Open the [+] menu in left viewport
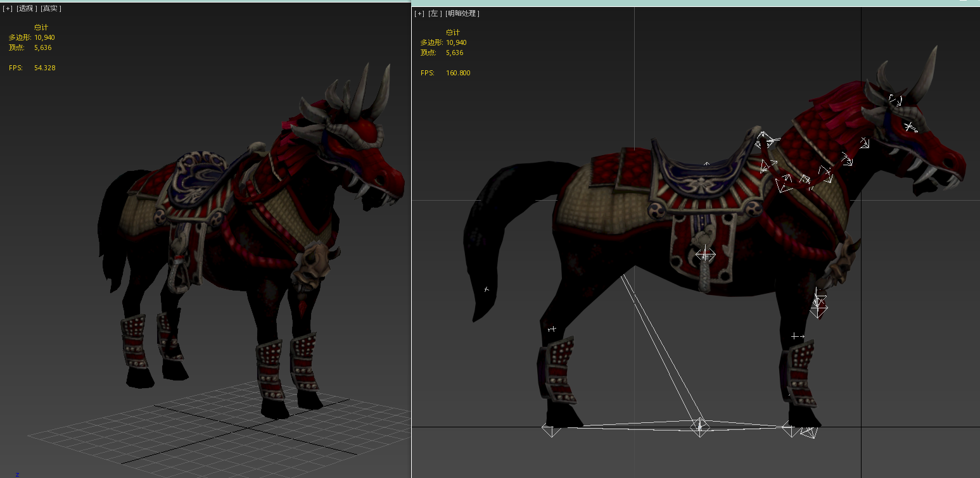Screen dimensions: 980x478 click(x=419, y=14)
